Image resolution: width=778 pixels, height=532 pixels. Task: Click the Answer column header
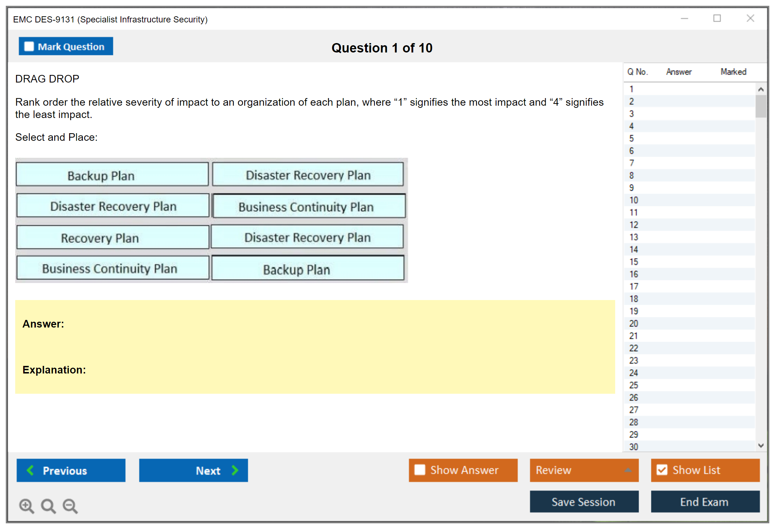coord(678,72)
